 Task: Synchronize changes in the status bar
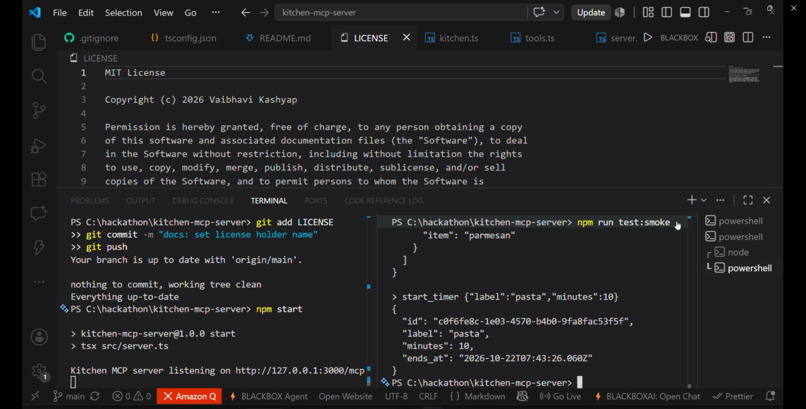pos(95,396)
